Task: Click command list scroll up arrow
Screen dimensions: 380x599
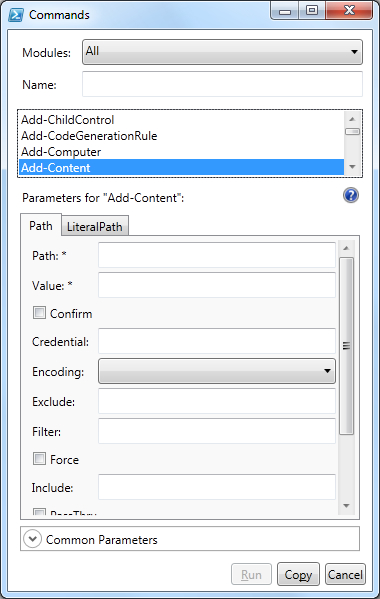Action: [x=352, y=119]
